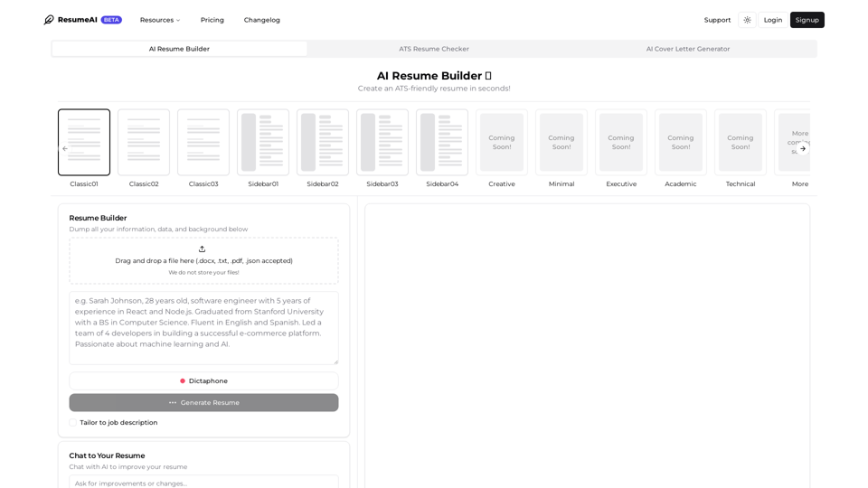
Task: Select the Sidebar04 template thumbnail
Action: point(442,143)
